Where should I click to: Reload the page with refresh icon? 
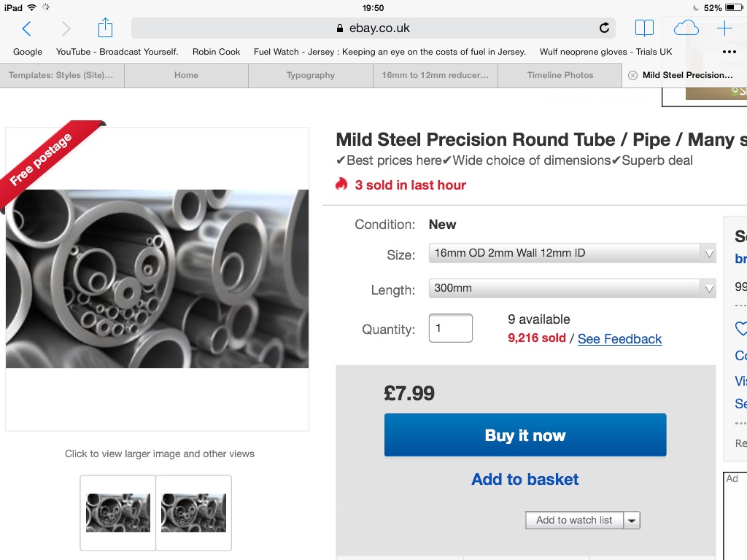click(x=604, y=28)
